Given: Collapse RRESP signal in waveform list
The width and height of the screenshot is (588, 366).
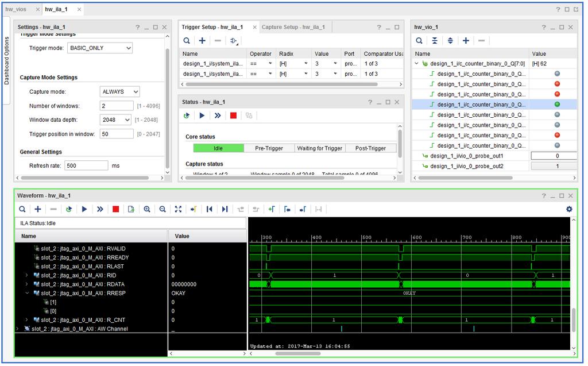Looking at the screenshot, I should [26, 293].
